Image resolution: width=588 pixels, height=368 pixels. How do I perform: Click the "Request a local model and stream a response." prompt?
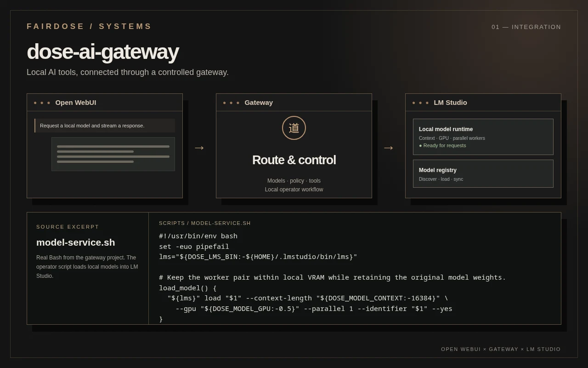pos(105,126)
